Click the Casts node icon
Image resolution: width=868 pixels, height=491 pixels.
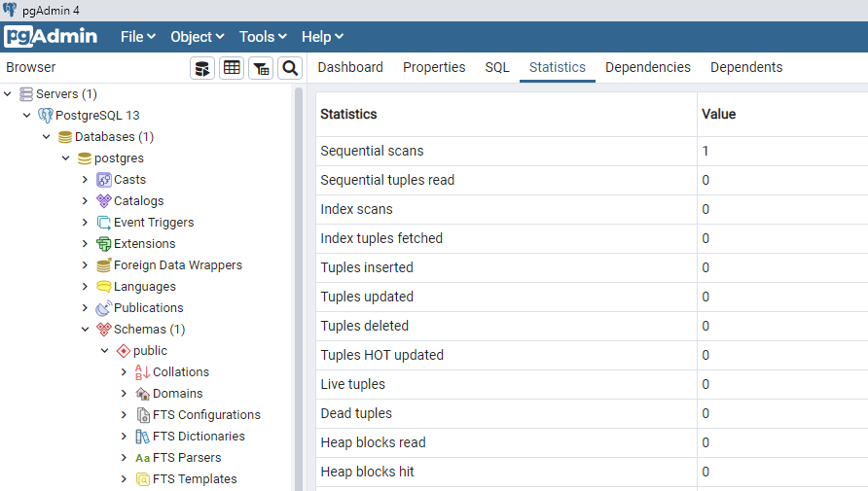(103, 180)
